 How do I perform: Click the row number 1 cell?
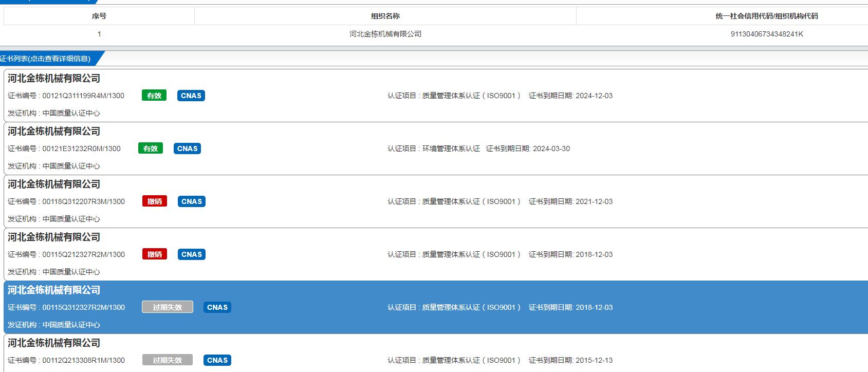[99, 34]
